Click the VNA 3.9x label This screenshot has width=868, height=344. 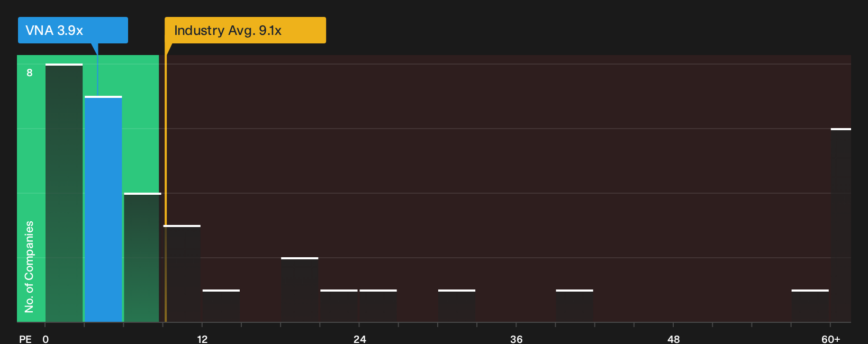pos(73,30)
